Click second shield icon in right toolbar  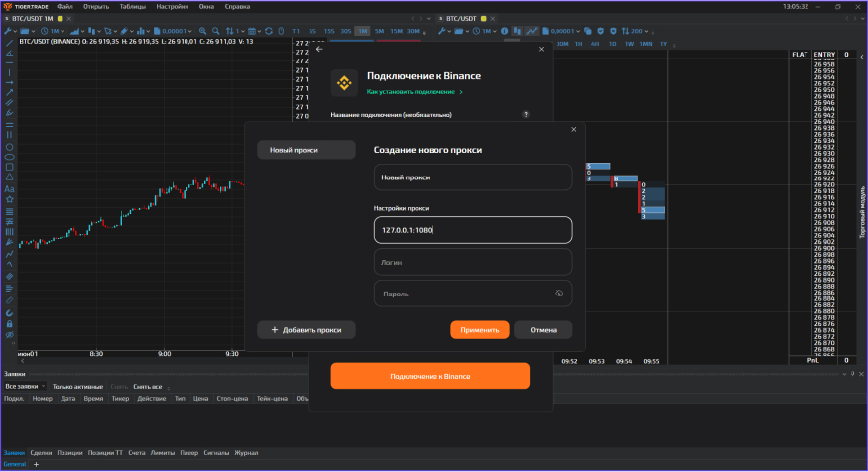click(x=613, y=31)
